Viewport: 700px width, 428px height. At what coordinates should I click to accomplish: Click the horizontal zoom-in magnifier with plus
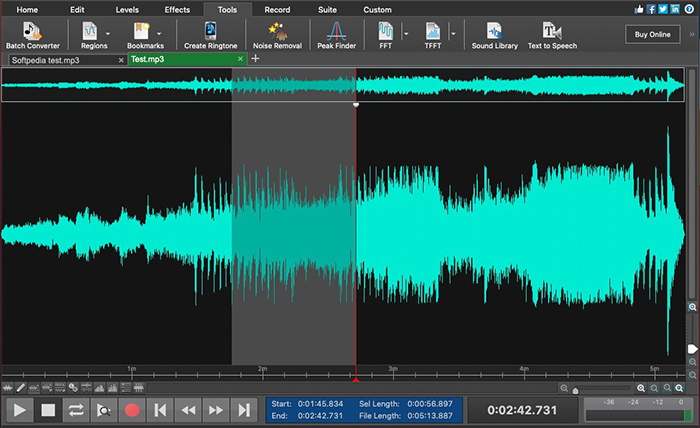tap(641, 388)
